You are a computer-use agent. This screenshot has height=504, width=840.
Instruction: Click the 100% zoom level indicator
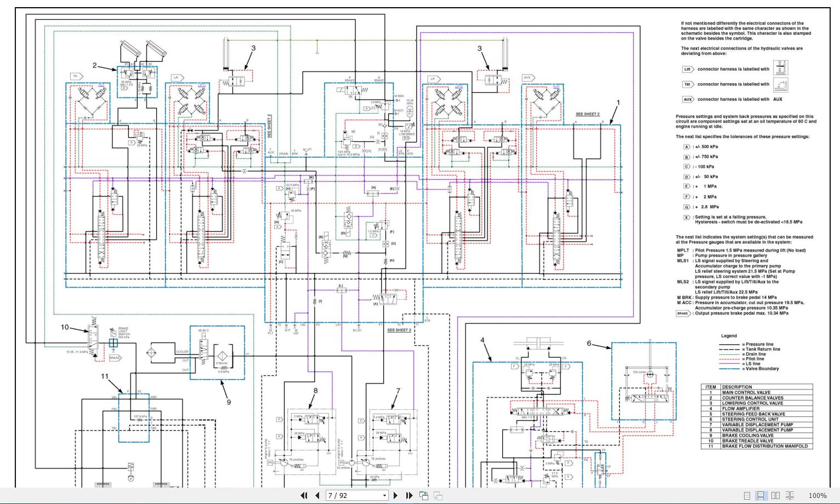[x=817, y=495]
